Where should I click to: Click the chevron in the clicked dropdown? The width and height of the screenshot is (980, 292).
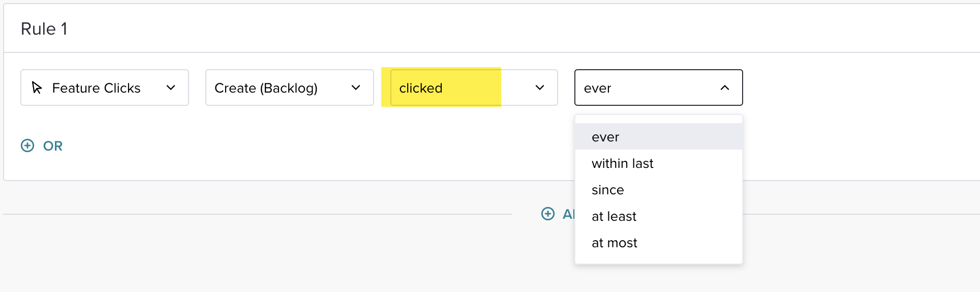click(540, 88)
